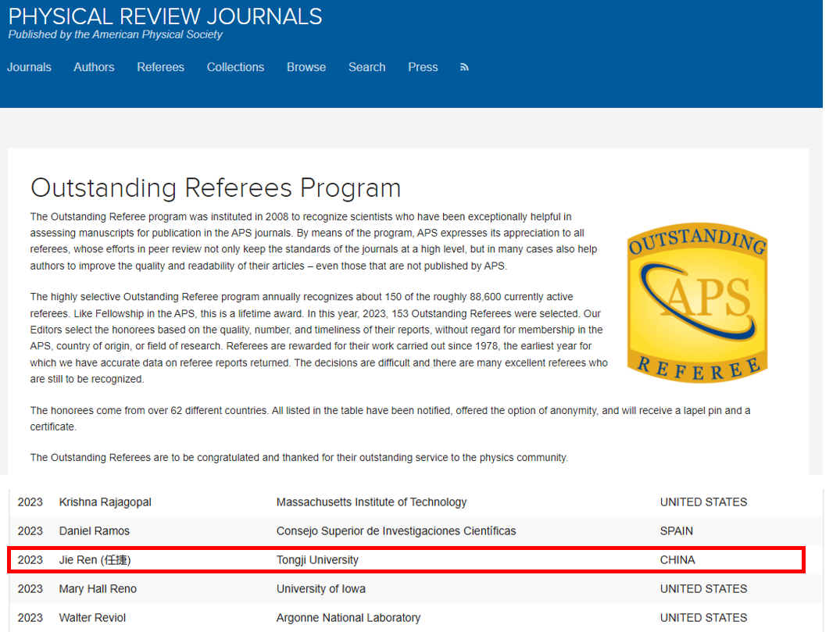840x632 pixels.
Task: Click Massachusetts Institute of Technology cell
Action: (371, 502)
